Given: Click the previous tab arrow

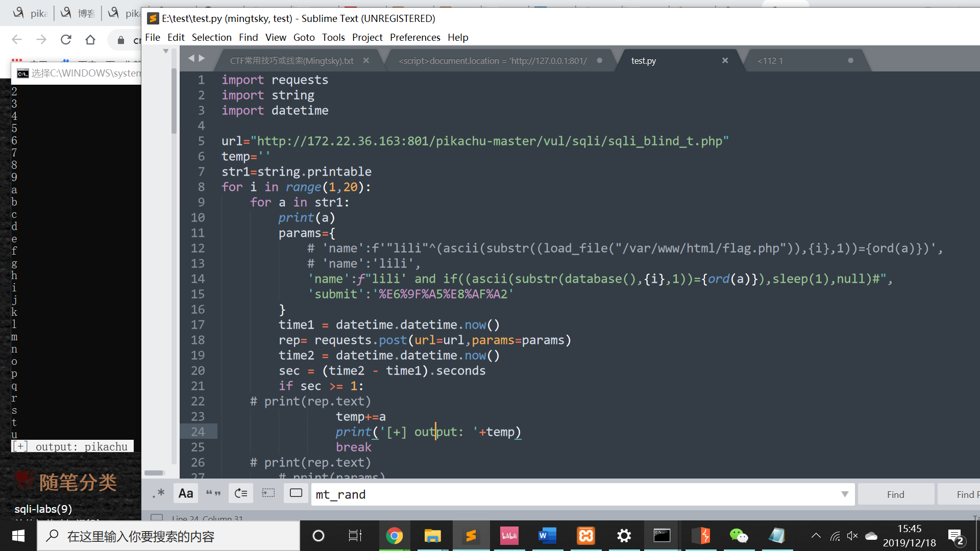Looking at the screenshot, I should pyautogui.click(x=191, y=58).
